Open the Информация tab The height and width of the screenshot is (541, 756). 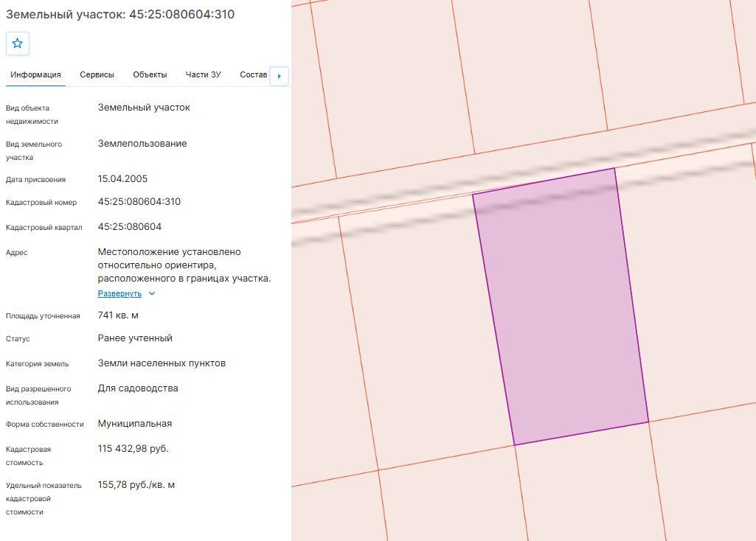[35, 74]
